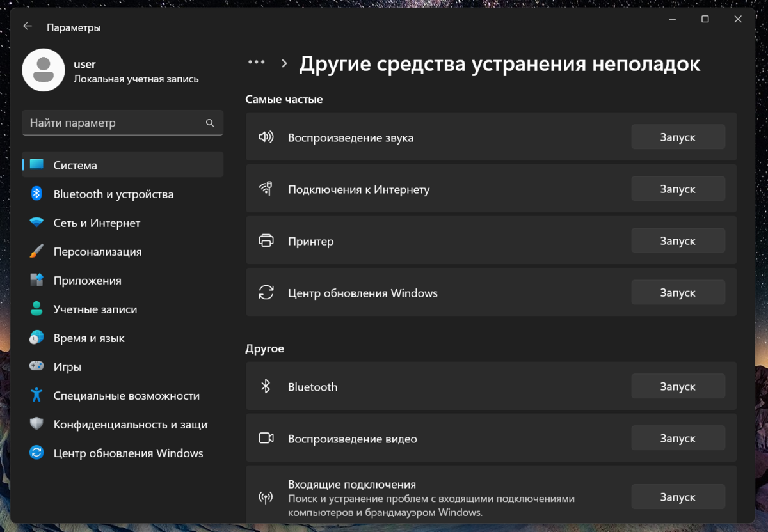
Task: Click the video camera icon for Воспроизведение видео
Action: pos(266,438)
